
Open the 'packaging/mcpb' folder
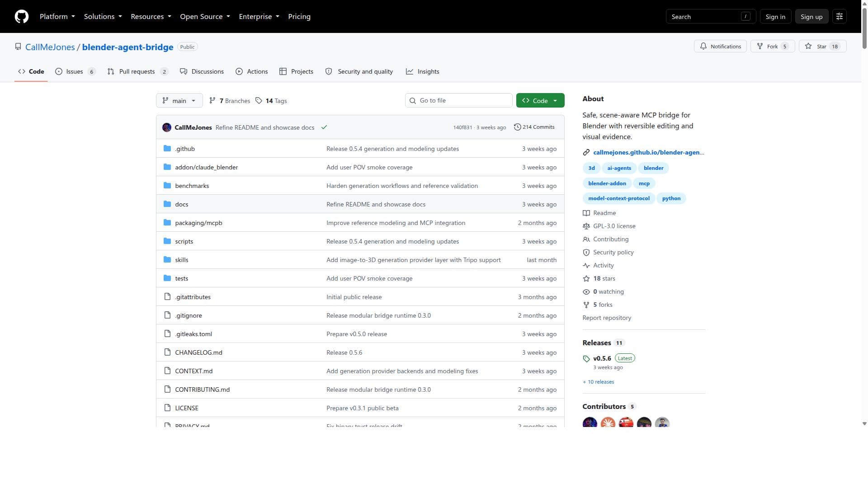coord(199,223)
